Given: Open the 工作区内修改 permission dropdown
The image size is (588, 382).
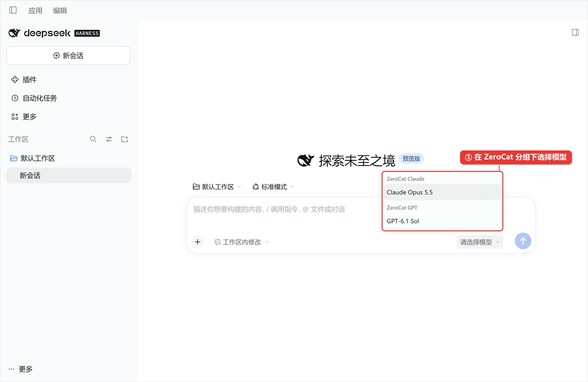Looking at the screenshot, I should tap(242, 242).
